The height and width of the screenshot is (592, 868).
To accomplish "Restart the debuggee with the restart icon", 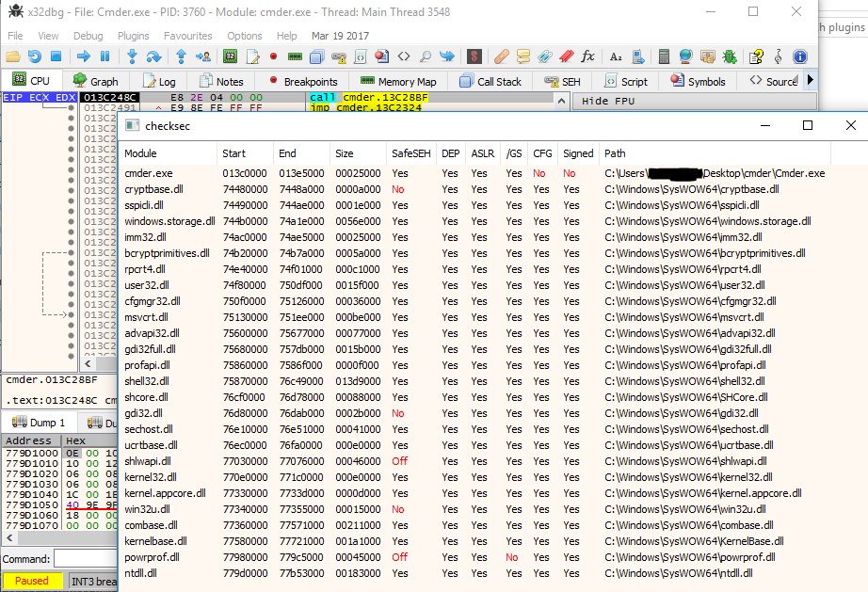I will pyautogui.click(x=35, y=56).
